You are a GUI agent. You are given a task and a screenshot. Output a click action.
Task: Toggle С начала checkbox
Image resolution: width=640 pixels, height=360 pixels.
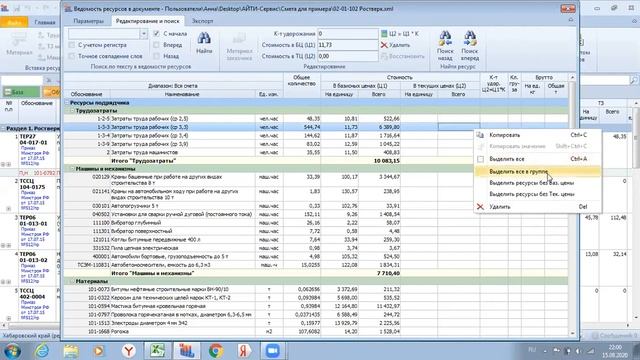tap(156, 33)
